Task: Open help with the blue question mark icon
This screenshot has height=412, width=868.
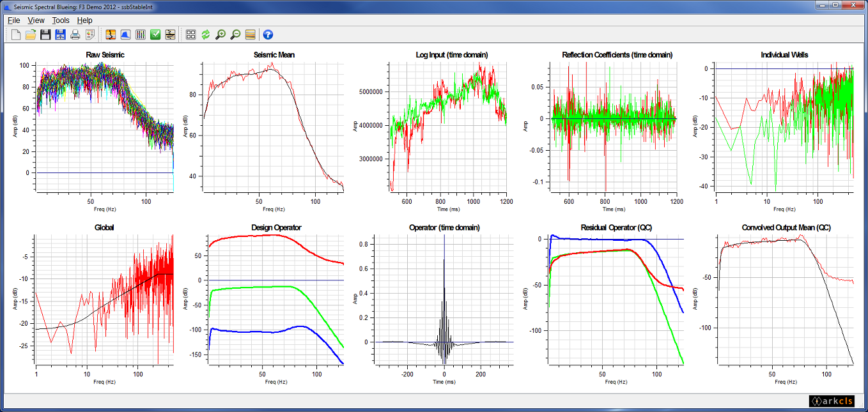Action: pos(268,34)
